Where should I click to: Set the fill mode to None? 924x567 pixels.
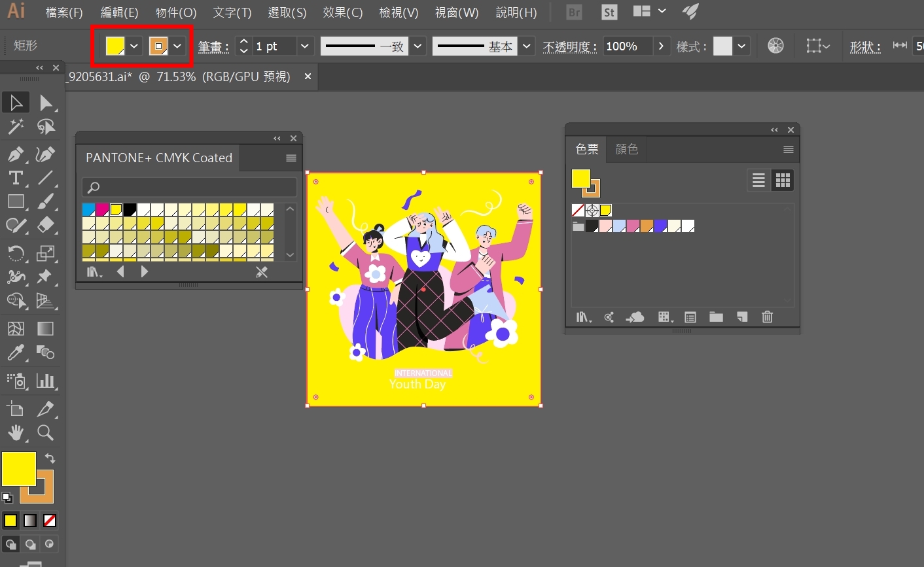point(50,521)
